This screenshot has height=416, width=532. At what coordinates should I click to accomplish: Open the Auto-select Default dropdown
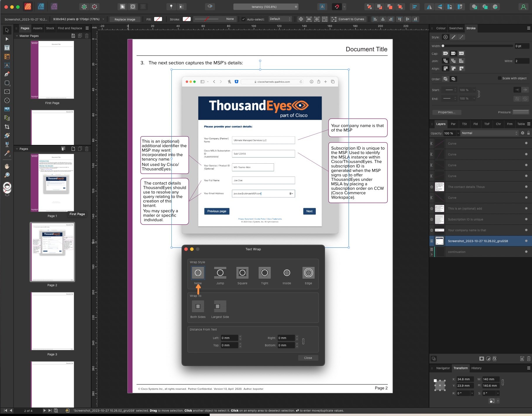click(280, 19)
